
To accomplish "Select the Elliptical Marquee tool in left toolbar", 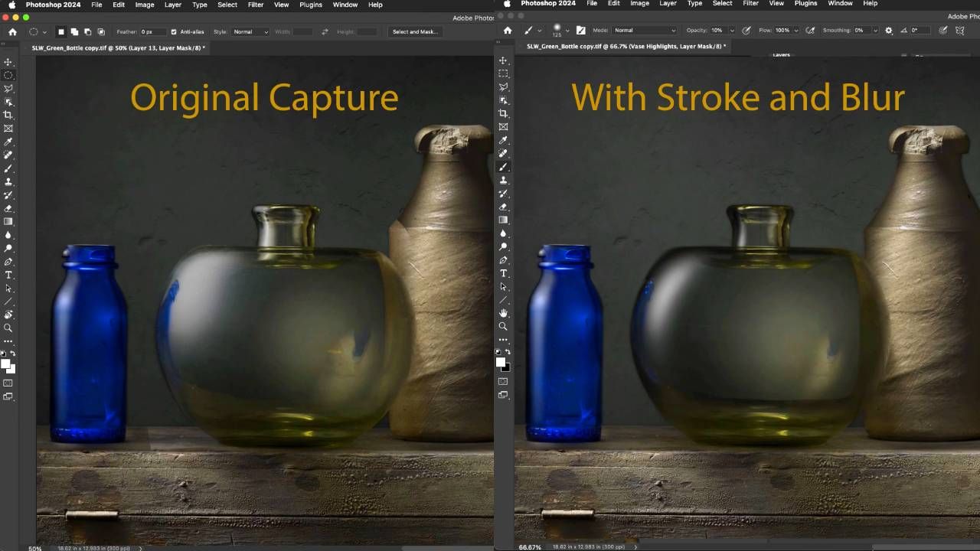I will pos(8,75).
